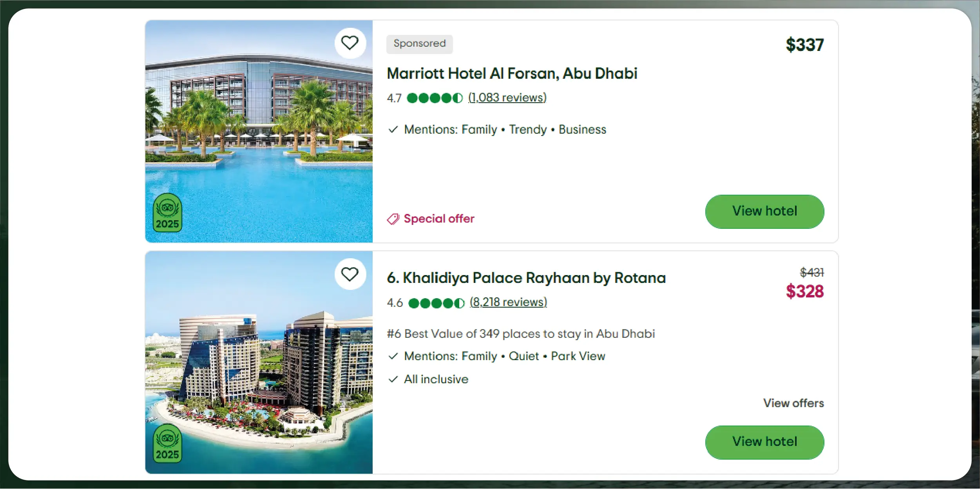Click the $328 discounted price
980x489 pixels.
tap(804, 292)
